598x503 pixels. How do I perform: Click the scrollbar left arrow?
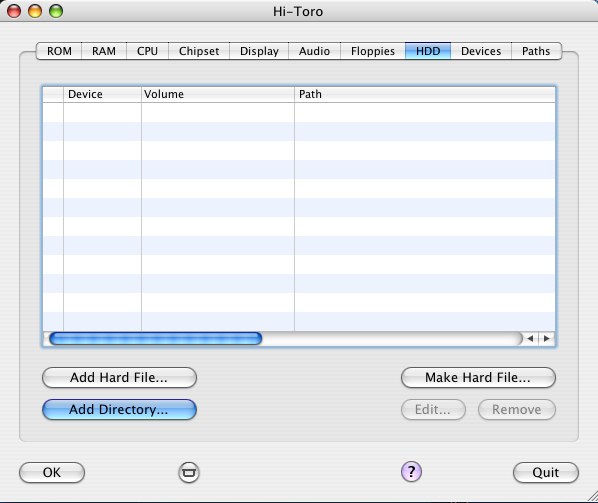click(530, 338)
